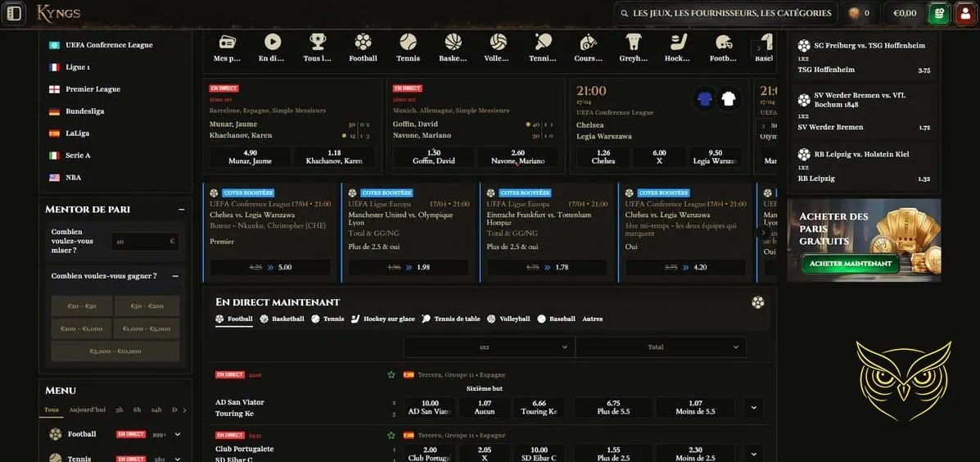This screenshot has width=980, height=462.
Task: Select Tennis in the sports icon bar
Action: (x=408, y=48)
